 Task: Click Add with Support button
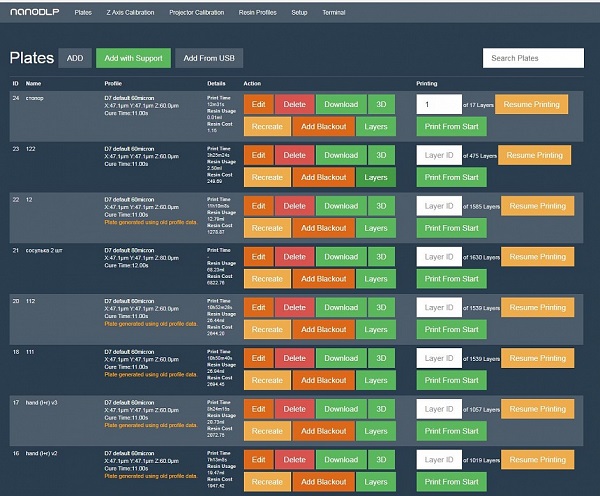(x=134, y=58)
